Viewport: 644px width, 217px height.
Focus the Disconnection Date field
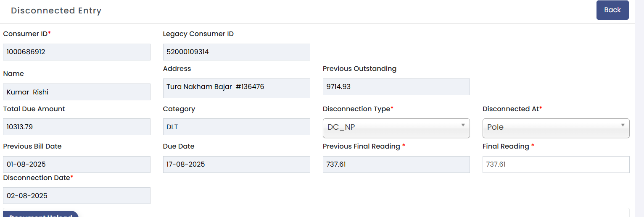pos(77,196)
